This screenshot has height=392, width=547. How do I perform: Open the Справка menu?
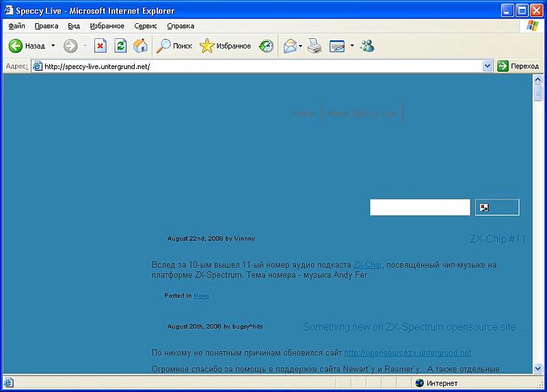tap(181, 26)
